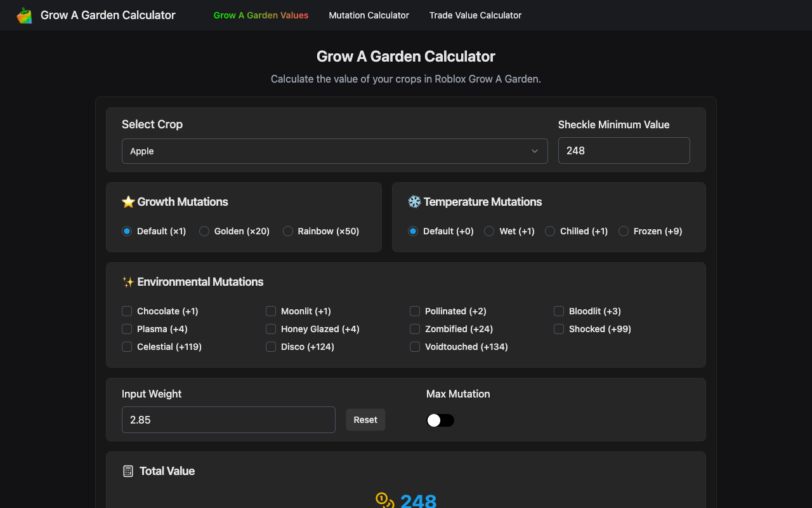Click the Grow A Garden Calculator main heading
The width and height of the screenshot is (812, 508).
click(406, 57)
